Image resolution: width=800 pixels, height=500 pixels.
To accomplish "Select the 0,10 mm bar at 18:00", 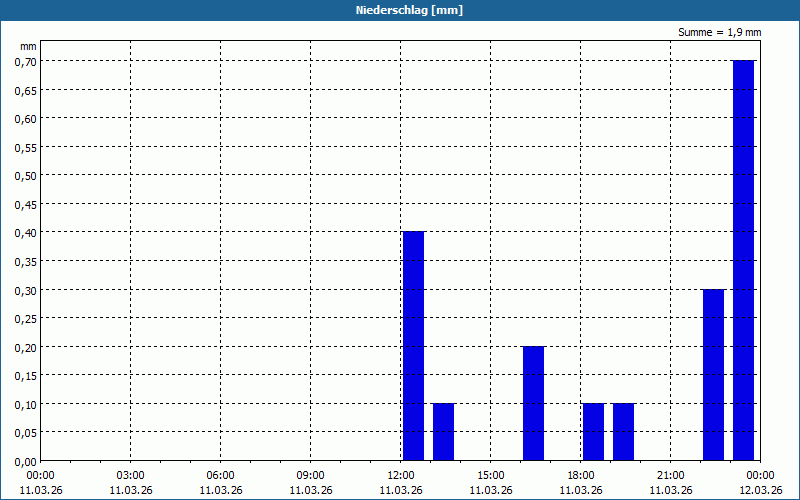I will (593, 432).
